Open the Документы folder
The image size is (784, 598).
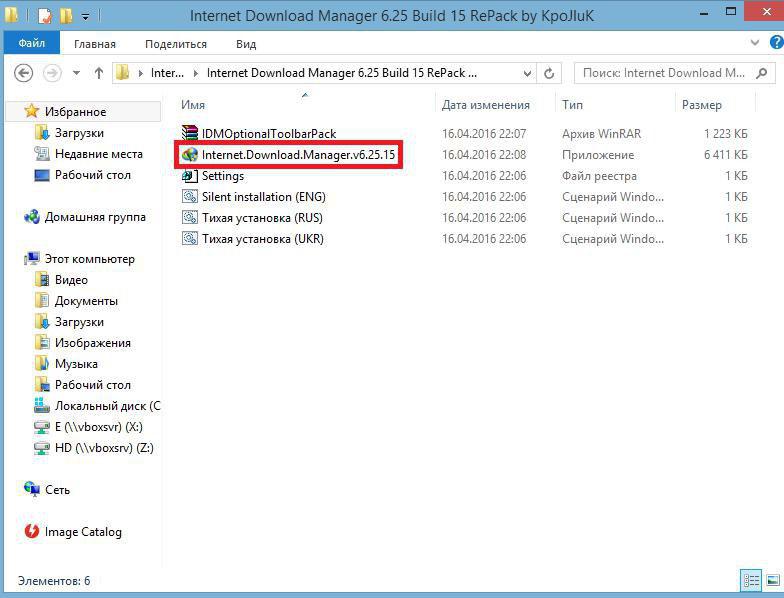pyautogui.click(x=86, y=301)
